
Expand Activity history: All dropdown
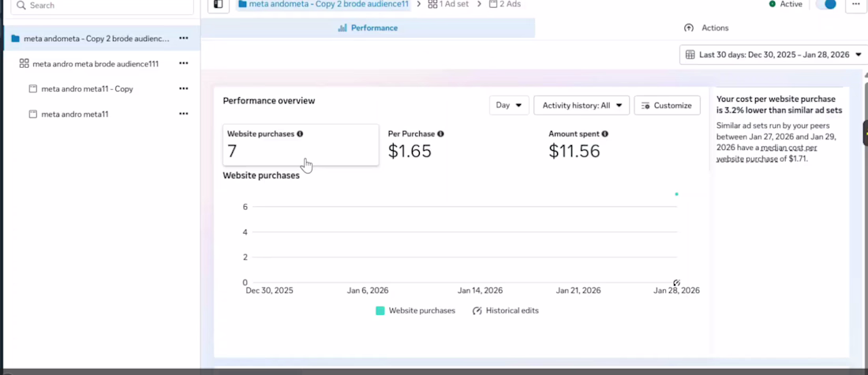click(582, 105)
